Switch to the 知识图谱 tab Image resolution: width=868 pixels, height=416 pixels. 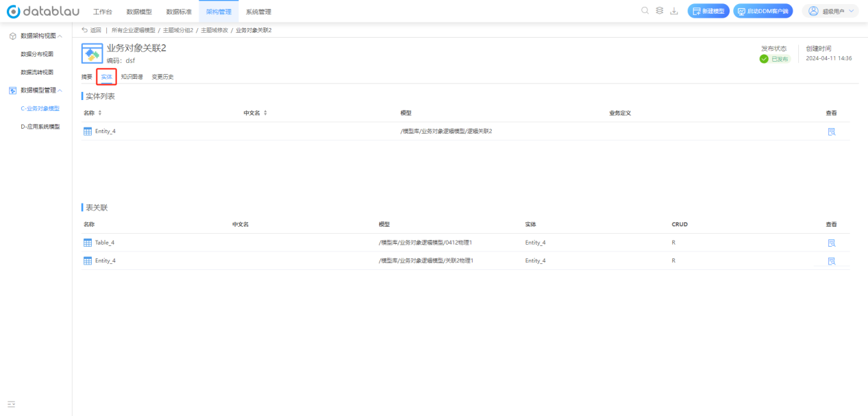point(132,77)
